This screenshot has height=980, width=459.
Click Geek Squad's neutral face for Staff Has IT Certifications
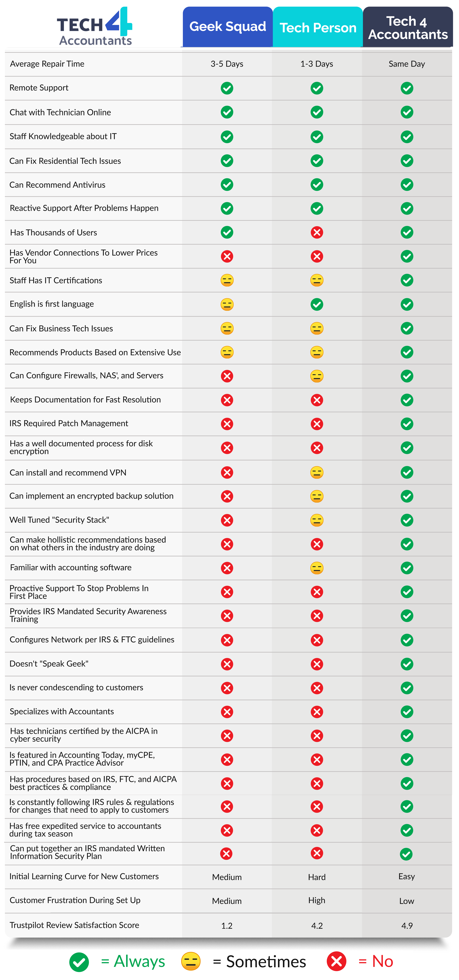point(227,280)
